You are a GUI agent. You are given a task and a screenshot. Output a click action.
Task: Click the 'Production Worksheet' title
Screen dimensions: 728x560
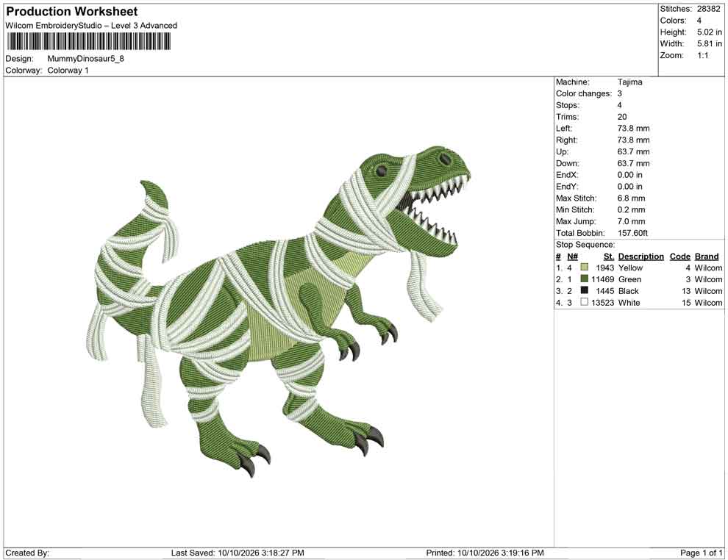pos(72,11)
